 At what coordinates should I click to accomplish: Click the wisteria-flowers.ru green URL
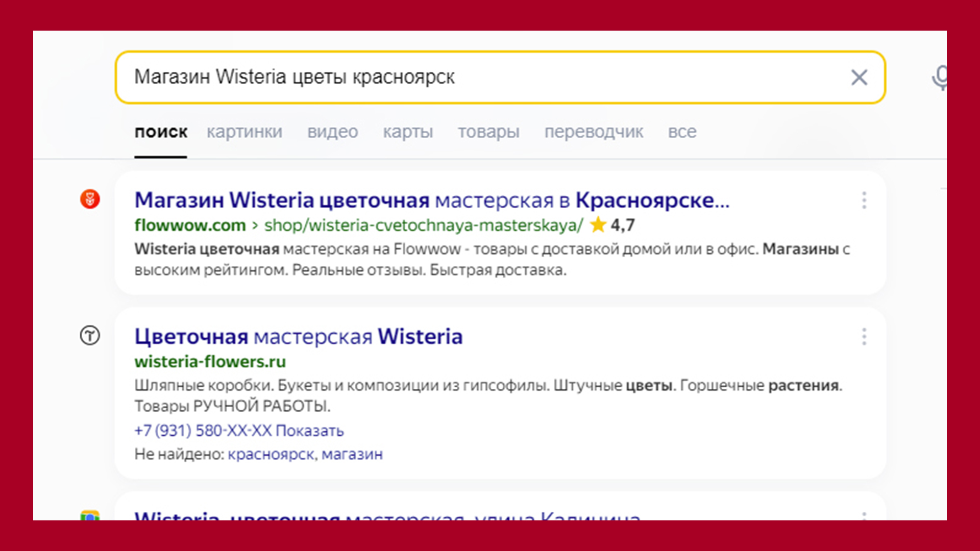tap(210, 362)
